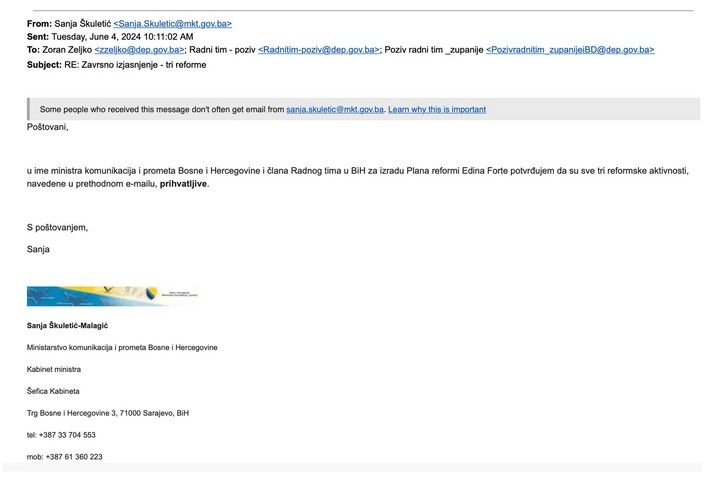
Task: Click sender name 'Sanja Škuletić' in From line
Action: coord(83,23)
